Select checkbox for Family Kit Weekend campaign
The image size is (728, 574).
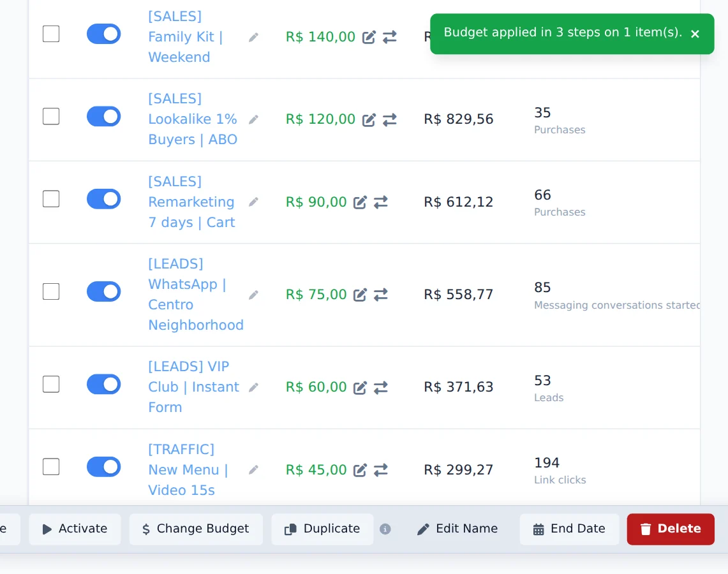pos(51,34)
